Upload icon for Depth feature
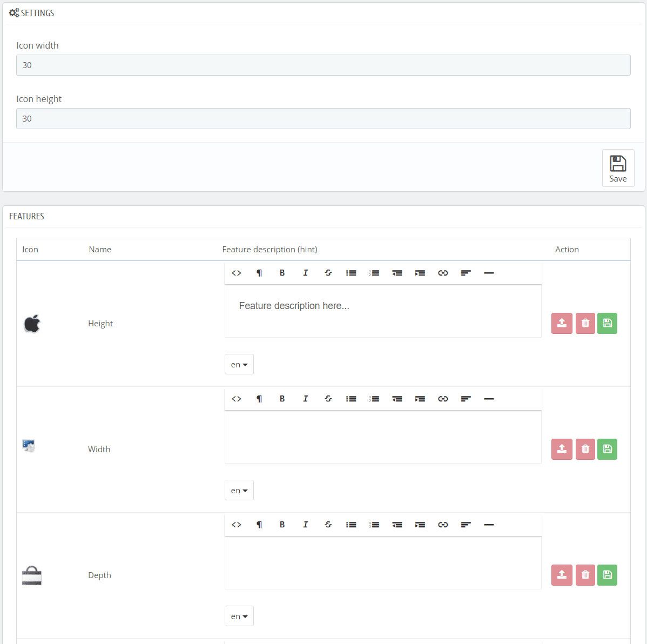Screen dimensions: 647x644 click(562, 575)
